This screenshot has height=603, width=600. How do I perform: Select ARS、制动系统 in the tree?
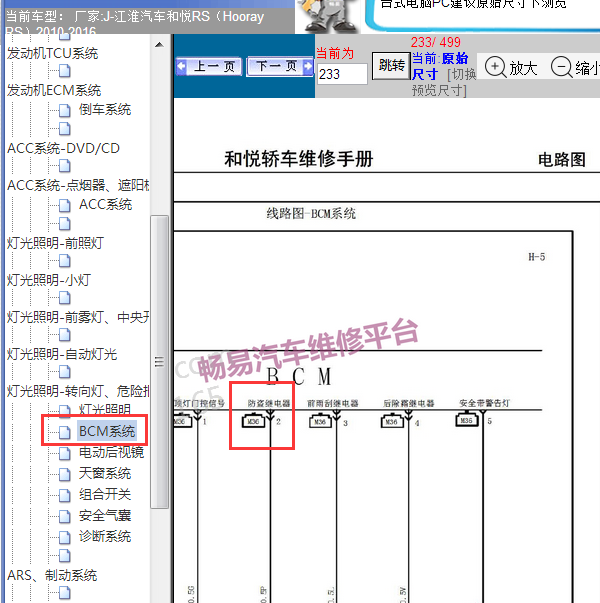[52, 576]
